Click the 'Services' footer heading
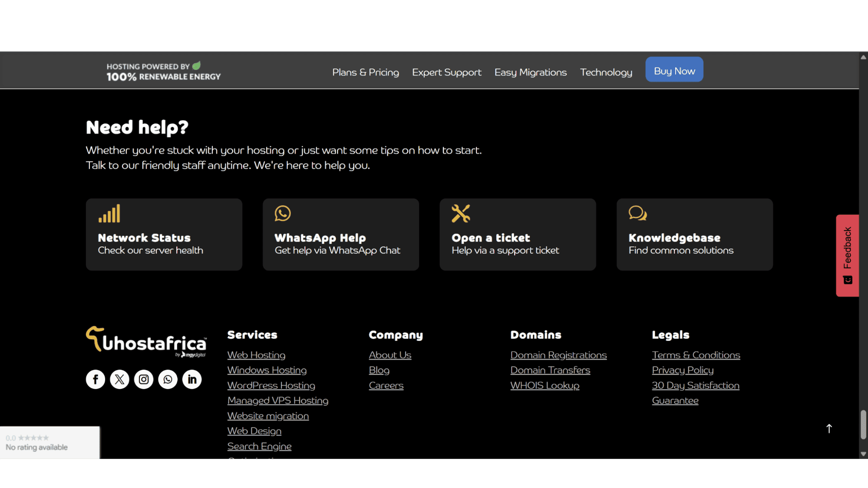 (252, 334)
